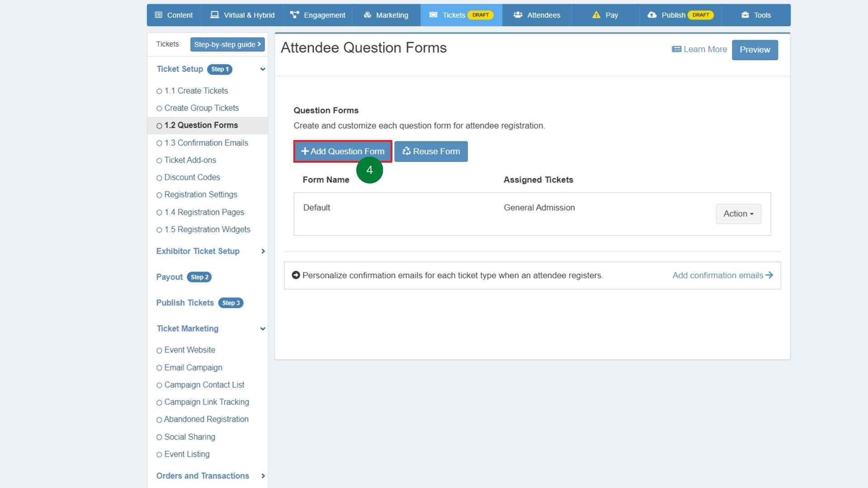
Task: Select the circle next to Event Website
Action: pyautogui.click(x=159, y=350)
